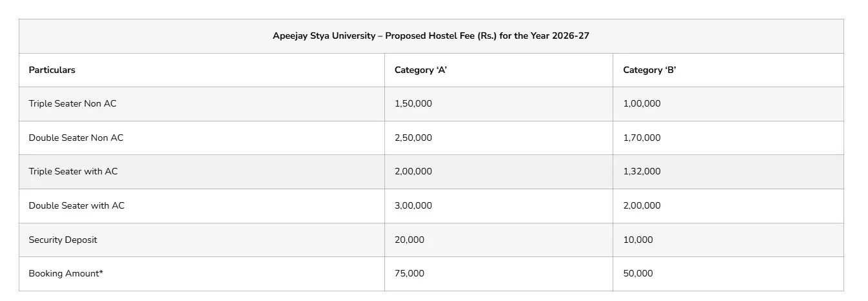Select the 2,50,000 fee value
The height and width of the screenshot is (301, 868).
pyautogui.click(x=413, y=138)
